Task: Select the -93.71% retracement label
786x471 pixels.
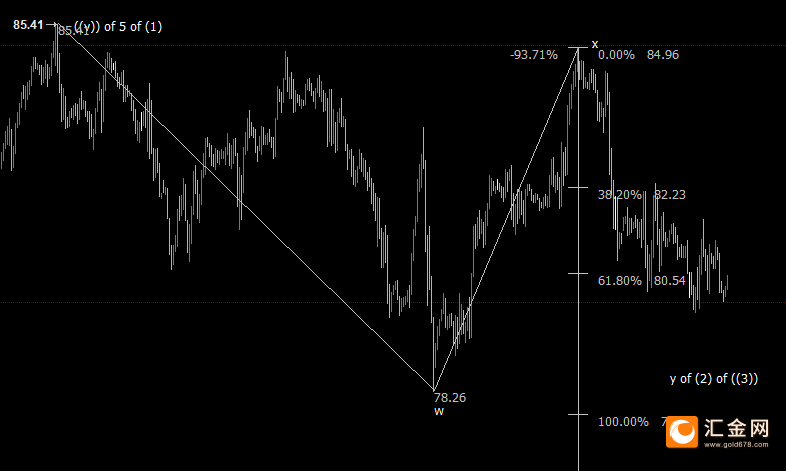Action: pyautogui.click(x=533, y=55)
